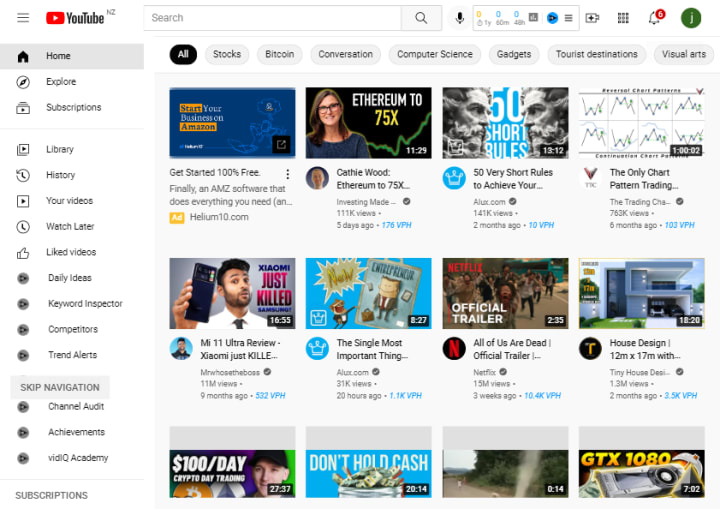This screenshot has height=509, width=720.
Task: Open Channel Audit in sidebar
Action: click(76, 407)
